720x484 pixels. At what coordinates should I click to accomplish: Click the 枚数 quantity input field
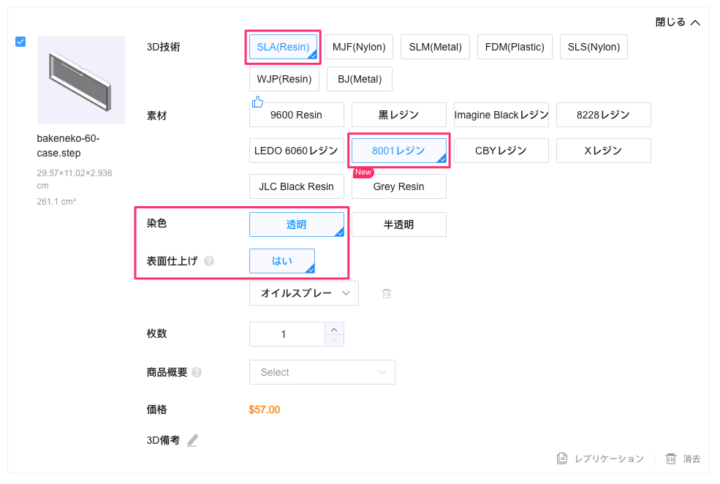click(286, 334)
